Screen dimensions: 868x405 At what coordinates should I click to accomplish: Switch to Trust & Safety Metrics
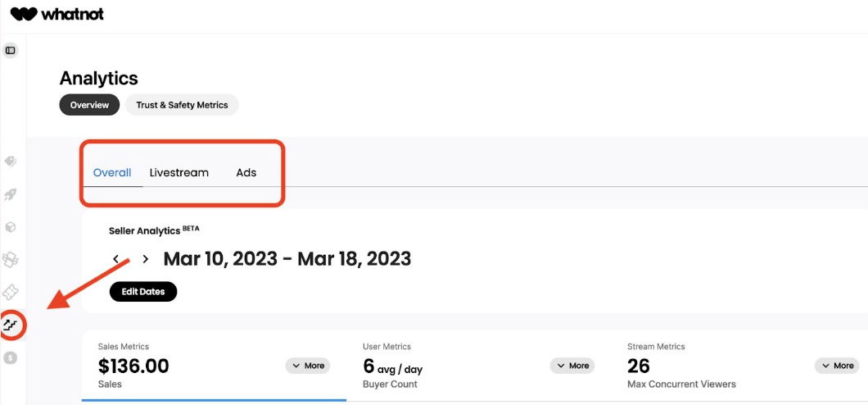coord(182,105)
